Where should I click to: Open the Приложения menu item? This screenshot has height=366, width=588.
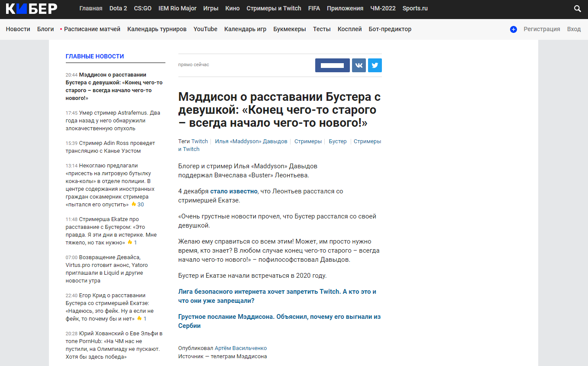[x=345, y=8]
